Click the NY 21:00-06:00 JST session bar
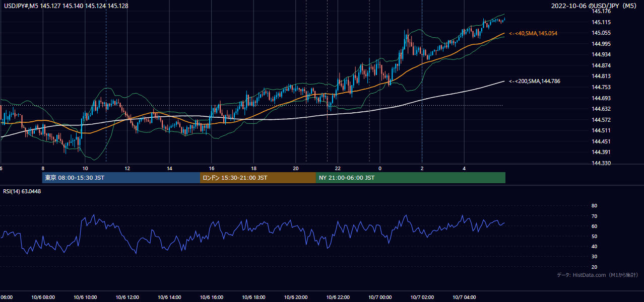644x302 pixels. (x=411, y=178)
